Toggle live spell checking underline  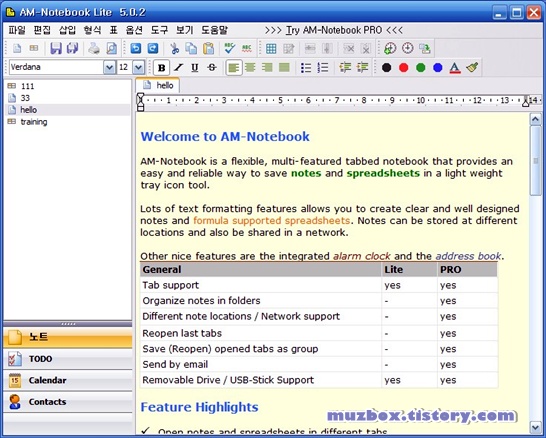[247, 48]
